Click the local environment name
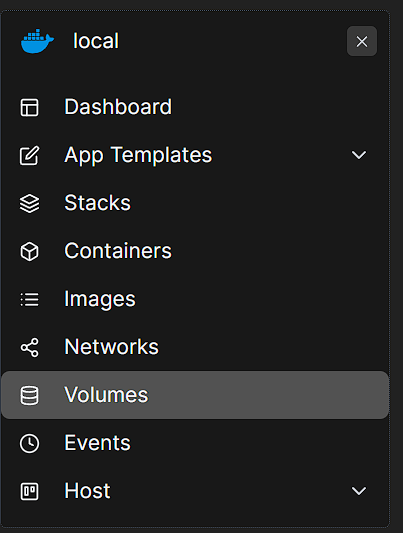403x533 pixels. (x=96, y=41)
